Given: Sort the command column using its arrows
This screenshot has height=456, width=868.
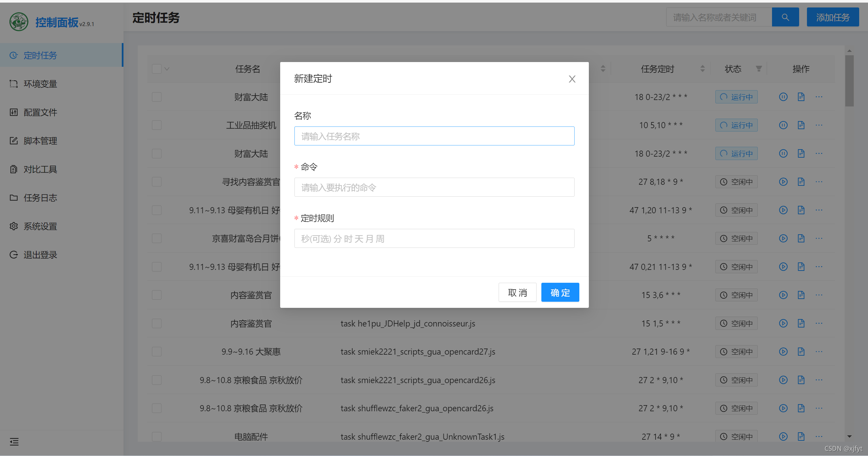Looking at the screenshot, I should click(x=603, y=69).
